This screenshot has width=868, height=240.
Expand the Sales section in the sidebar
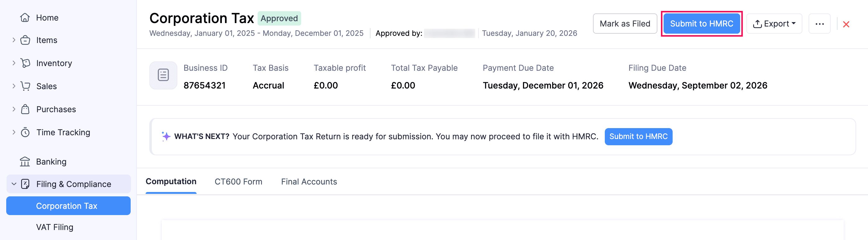pos(13,86)
